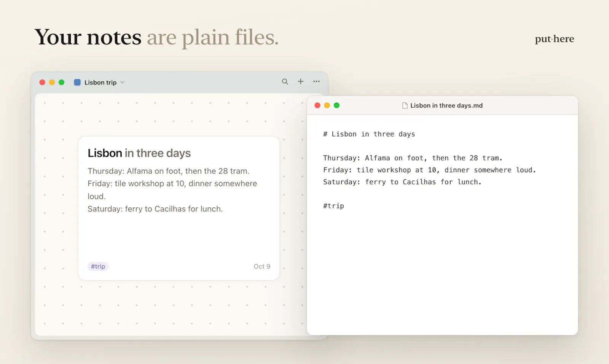Screen dimensions: 609x364
Task: Minimize the Lisbon in three days.md window
Action: click(327, 105)
